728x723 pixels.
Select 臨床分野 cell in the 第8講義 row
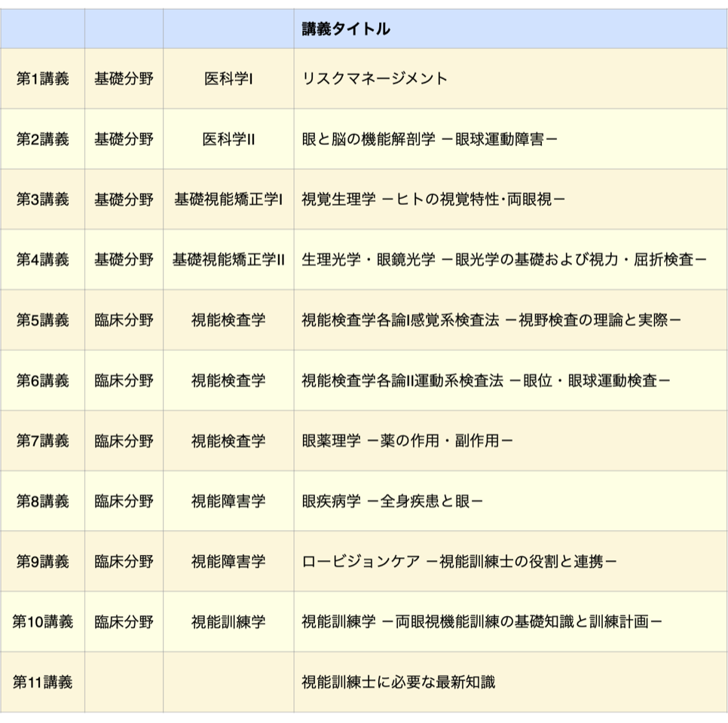(124, 501)
